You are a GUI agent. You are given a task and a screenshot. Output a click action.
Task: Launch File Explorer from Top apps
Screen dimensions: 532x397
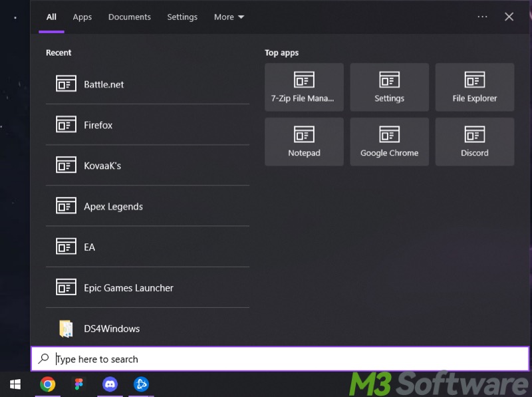[x=475, y=87]
